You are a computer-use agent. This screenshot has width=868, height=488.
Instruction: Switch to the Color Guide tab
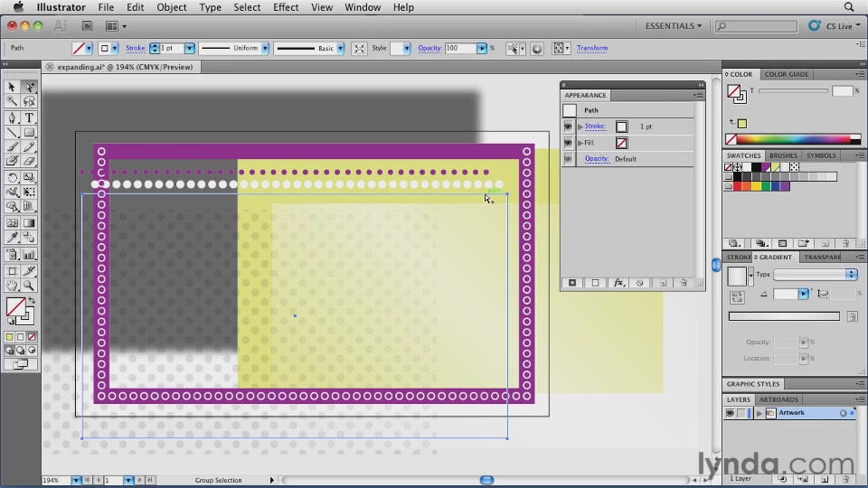tap(787, 74)
